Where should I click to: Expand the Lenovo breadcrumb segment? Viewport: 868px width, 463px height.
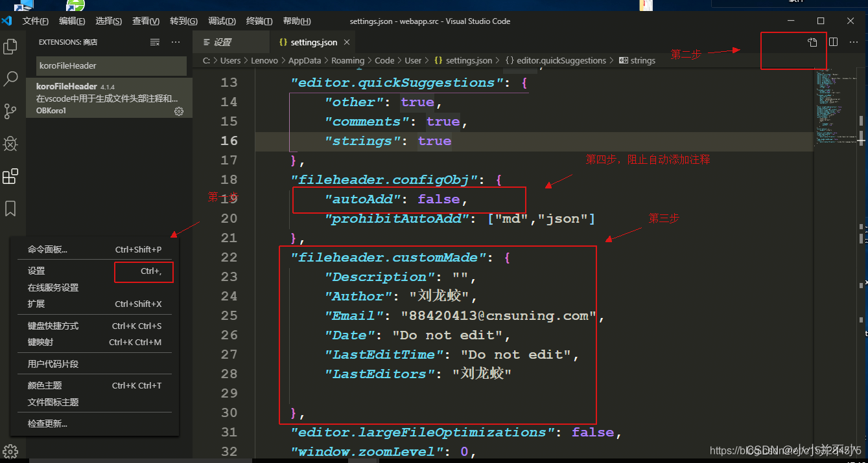click(264, 60)
